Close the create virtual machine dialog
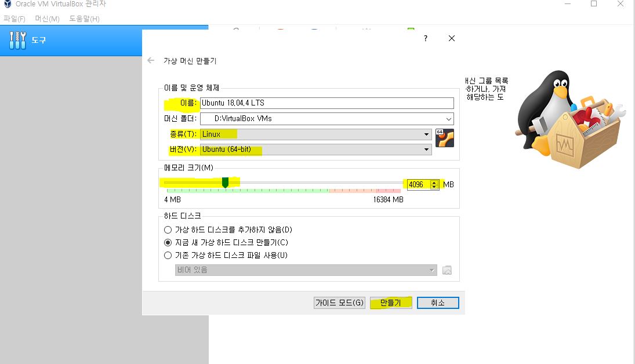This screenshot has width=635, height=364. coord(452,38)
